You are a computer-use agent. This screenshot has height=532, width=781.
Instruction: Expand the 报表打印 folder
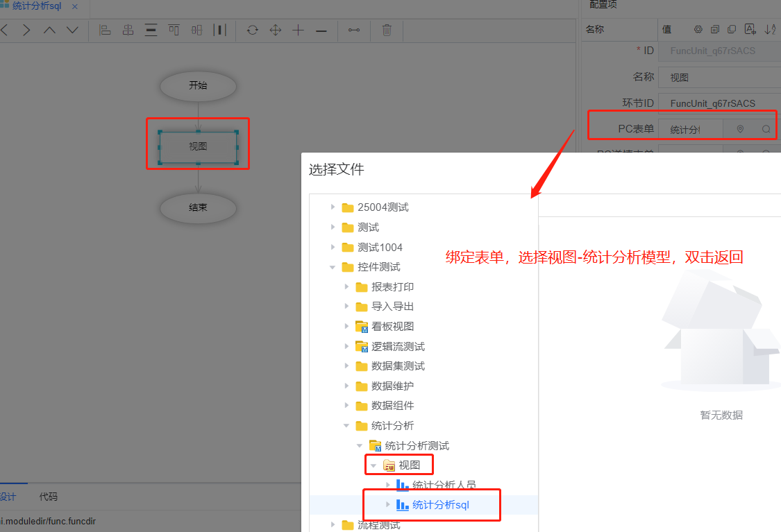[347, 286]
